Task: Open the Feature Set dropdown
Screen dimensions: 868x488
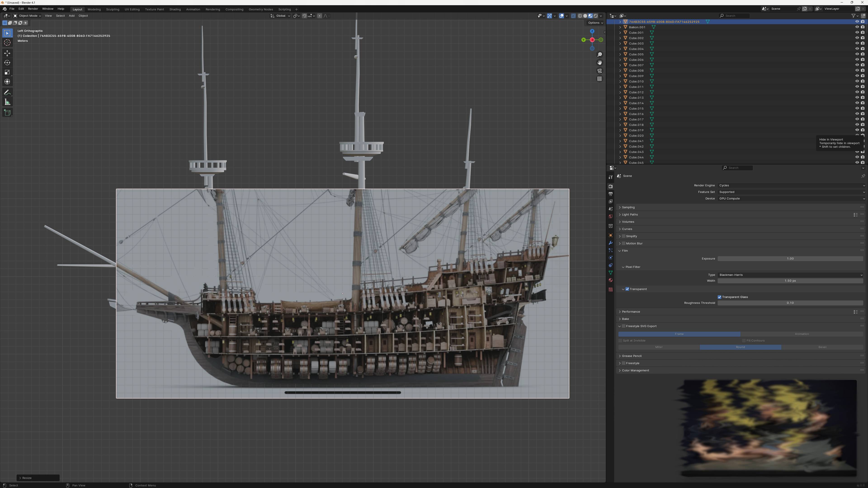Action: click(x=791, y=192)
